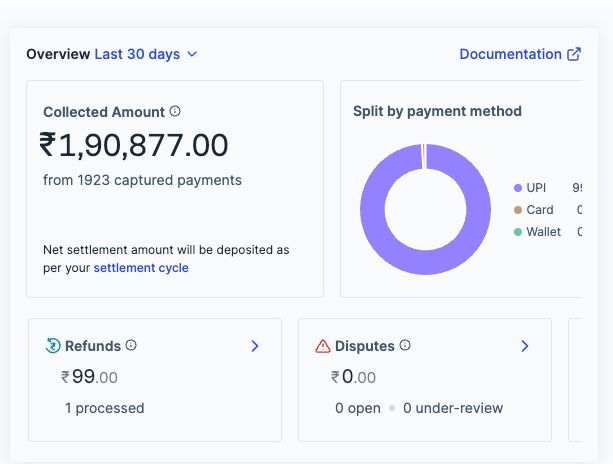The image size is (613, 464).
Task: Expand Disputes details with the arrow
Action: (x=525, y=346)
